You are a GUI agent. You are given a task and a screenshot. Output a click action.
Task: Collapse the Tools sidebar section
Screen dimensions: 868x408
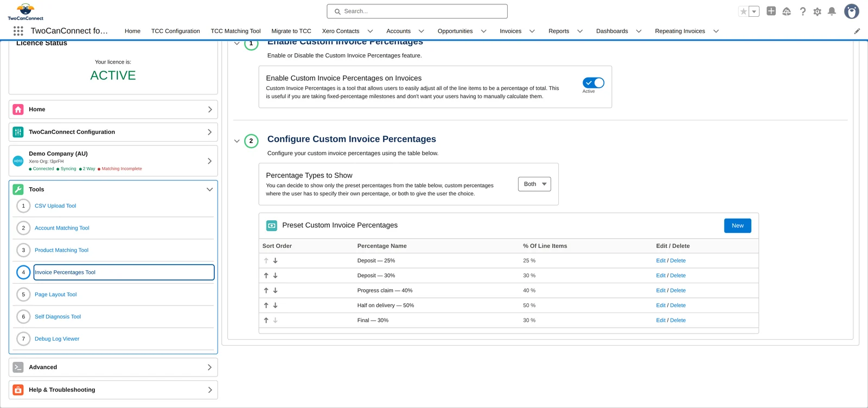click(209, 189)
